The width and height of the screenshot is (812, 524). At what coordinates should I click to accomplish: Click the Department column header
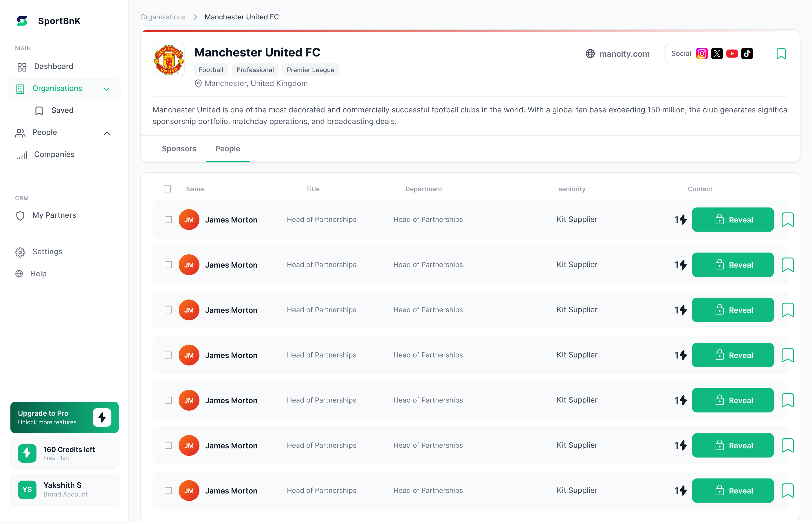pyautogui.click(x=424, y=189)
